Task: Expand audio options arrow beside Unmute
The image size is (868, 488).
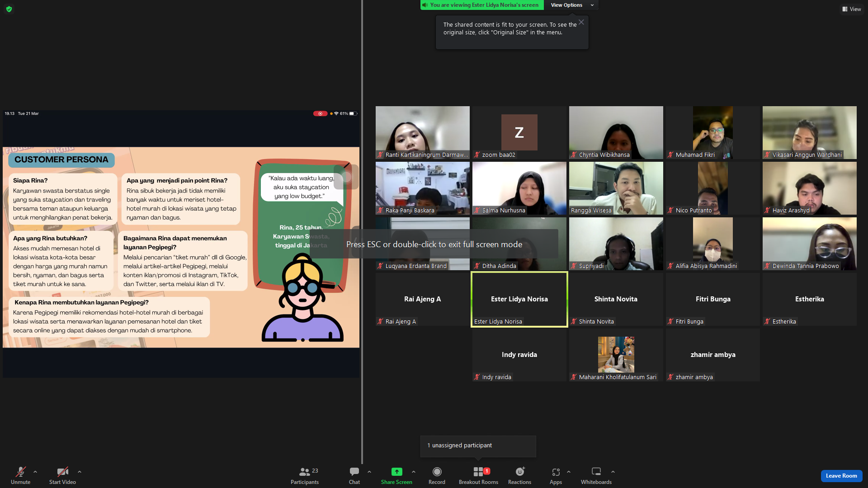Action: pos(35,472)
